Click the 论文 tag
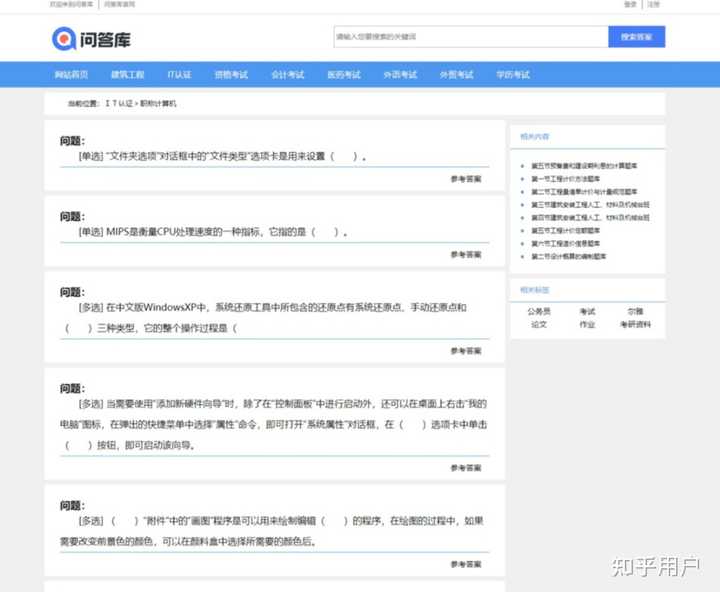Image resolution: width=720 pixels, height=592 pixels. 539,324
